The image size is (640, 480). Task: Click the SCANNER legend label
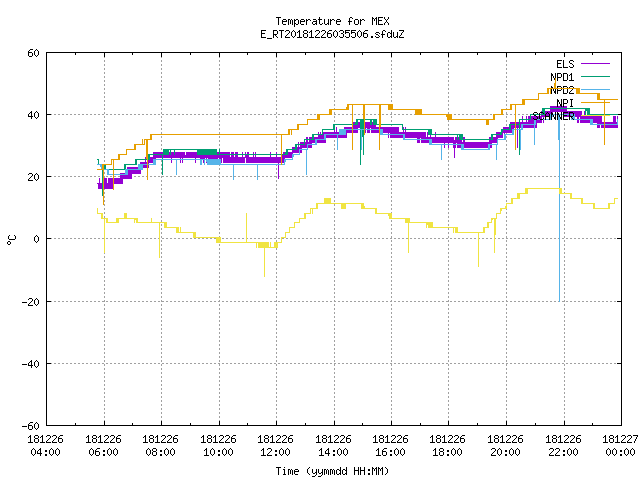(553, 116)
